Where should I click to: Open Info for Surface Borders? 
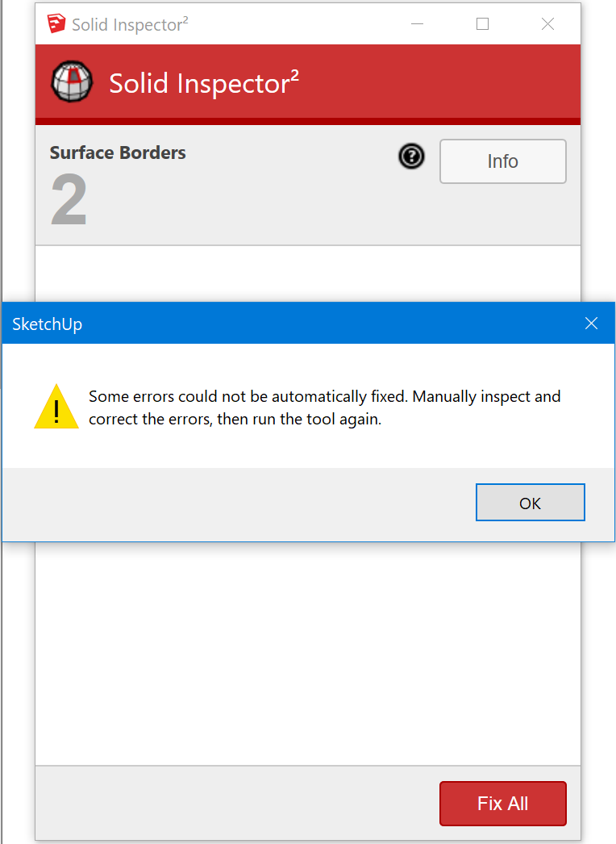tap(503, 161)
